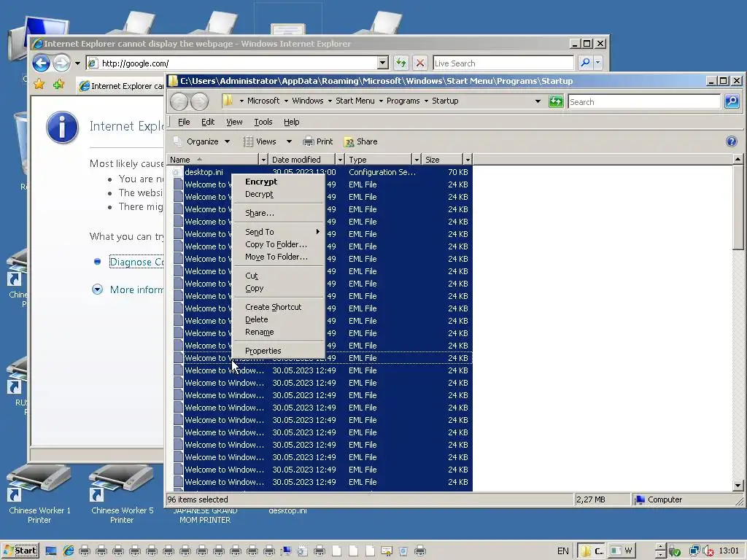Open the Views dropdown arrow
Viewport: 747px width, 560px height.
289,141
